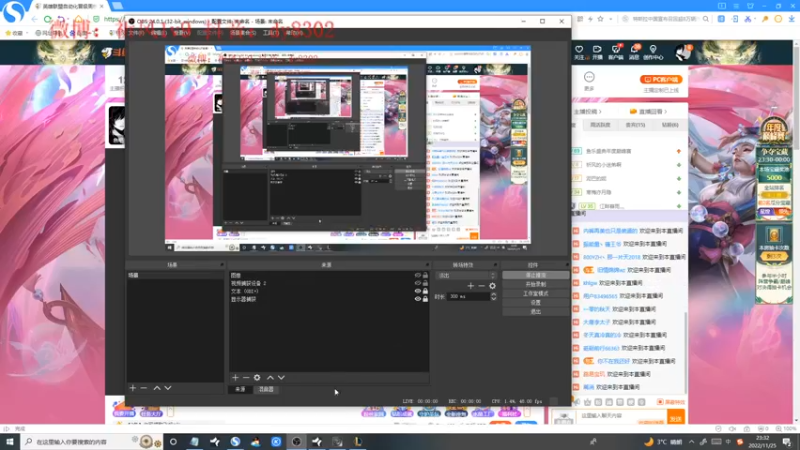Click the 时长 300 ms duration field
The height and width of the screenshot is (450, 800).
pyautogui.click(x=468, y=296)
